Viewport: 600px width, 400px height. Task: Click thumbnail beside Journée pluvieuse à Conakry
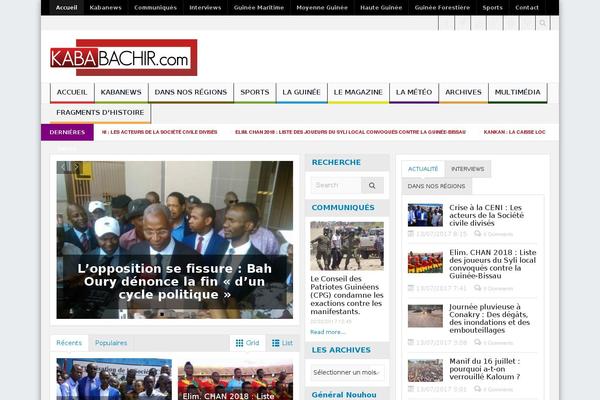point(425,316)
